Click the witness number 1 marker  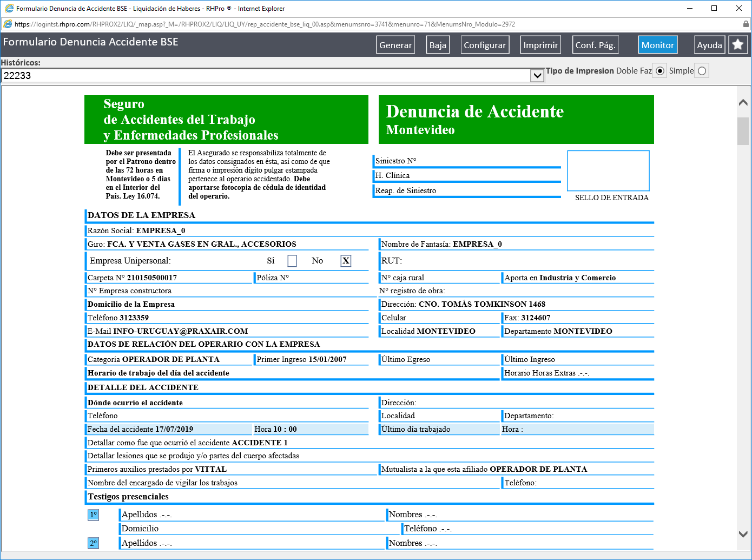coord(93,515)
